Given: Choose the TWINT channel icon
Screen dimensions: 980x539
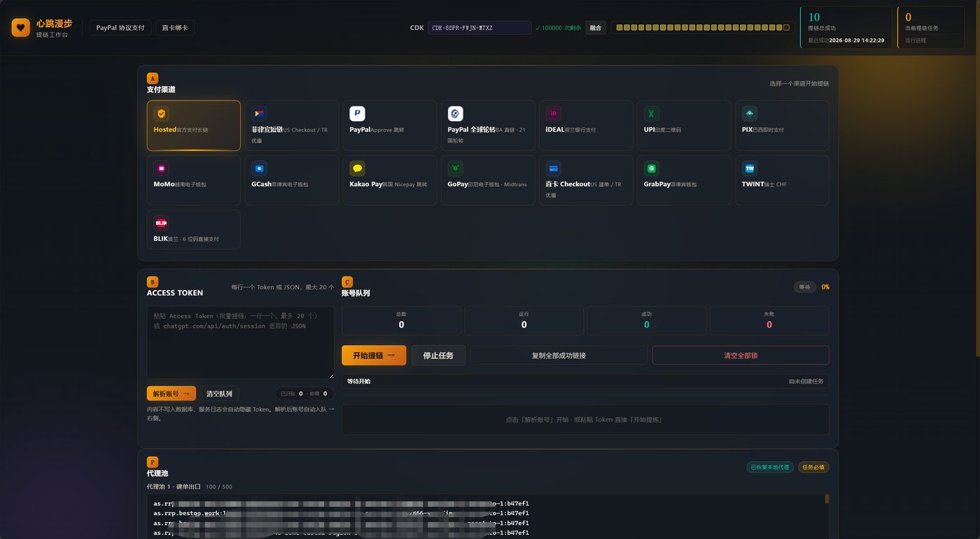Looking at the screenshot, I should [x=750, y=168].
